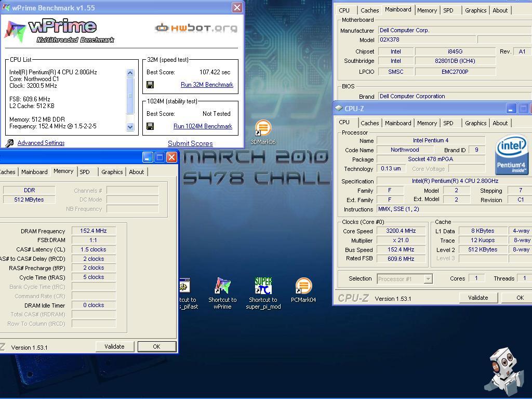Select the About tab in the CPU-Z memory window

tap(137, 172)
